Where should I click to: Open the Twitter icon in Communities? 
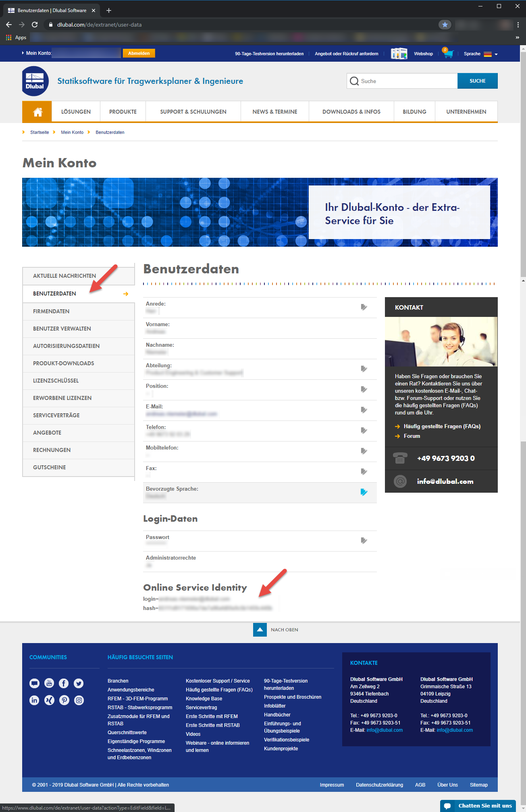[x=79, y=683]
